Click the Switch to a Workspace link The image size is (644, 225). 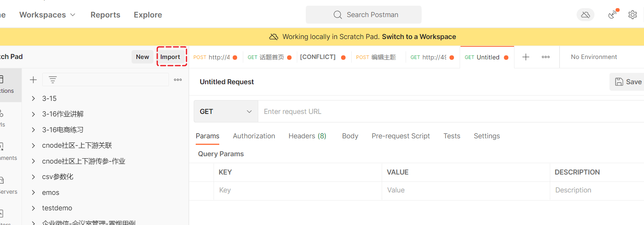(x=419, y=37)
